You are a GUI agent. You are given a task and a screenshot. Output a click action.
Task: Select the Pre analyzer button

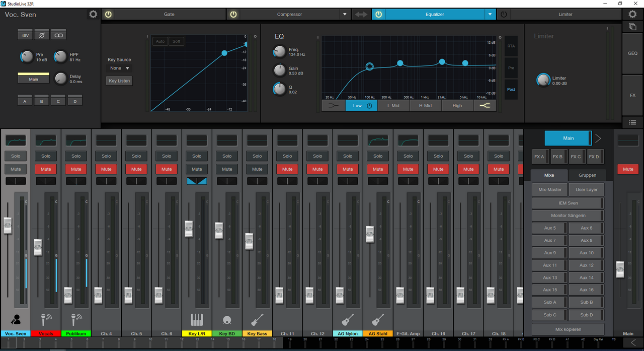coord(511,67)
